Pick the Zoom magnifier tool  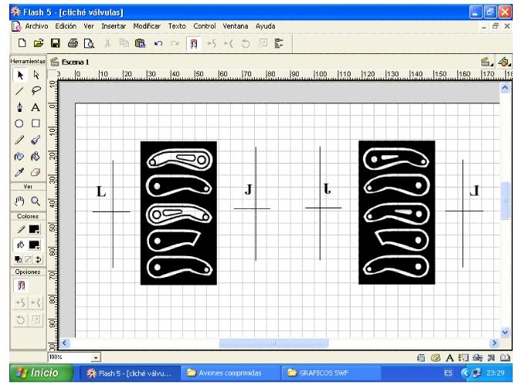(36, 200)
